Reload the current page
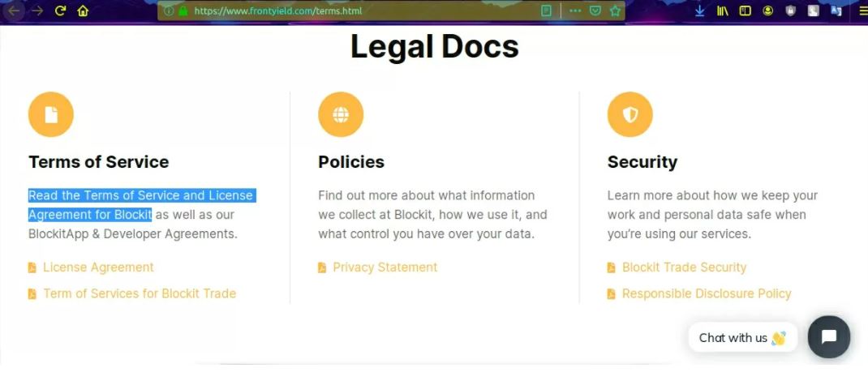 (x=60, y=11)
